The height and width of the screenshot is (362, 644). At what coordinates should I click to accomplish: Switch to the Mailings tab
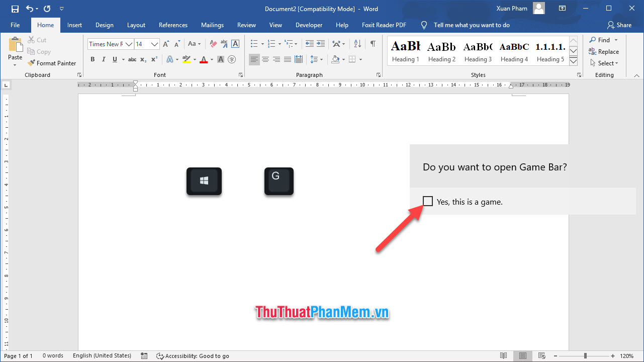[x=212, y=25]
